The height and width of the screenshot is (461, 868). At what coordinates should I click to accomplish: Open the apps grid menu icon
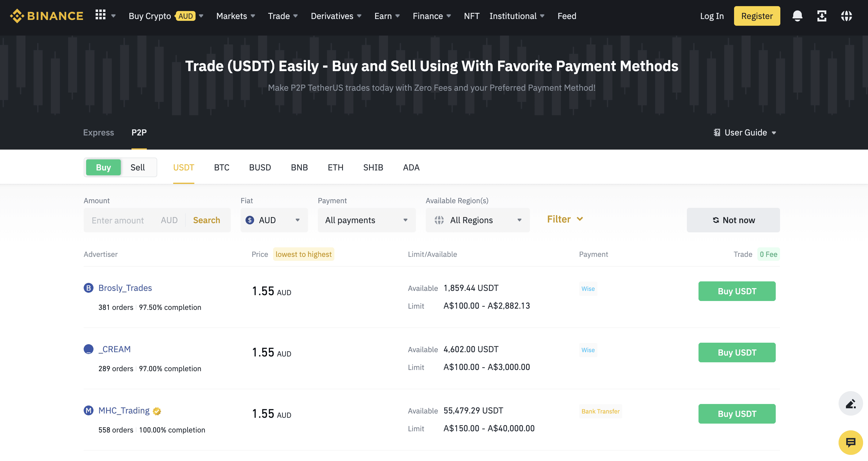click(x=101, y=15)
